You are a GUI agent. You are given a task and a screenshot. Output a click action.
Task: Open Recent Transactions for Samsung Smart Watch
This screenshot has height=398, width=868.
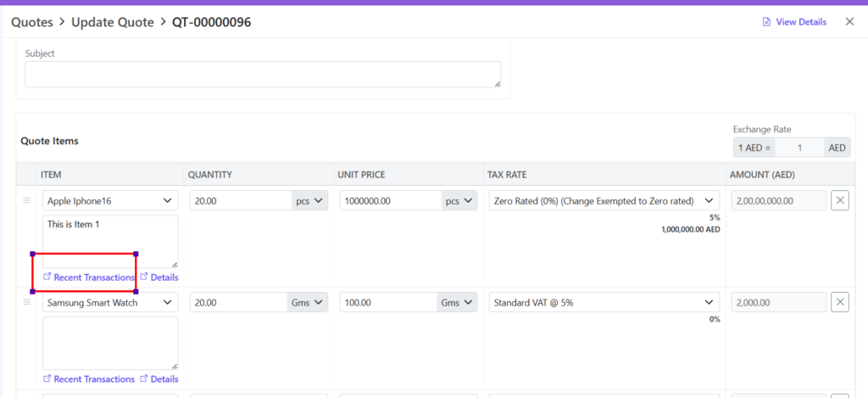[93, 379]
